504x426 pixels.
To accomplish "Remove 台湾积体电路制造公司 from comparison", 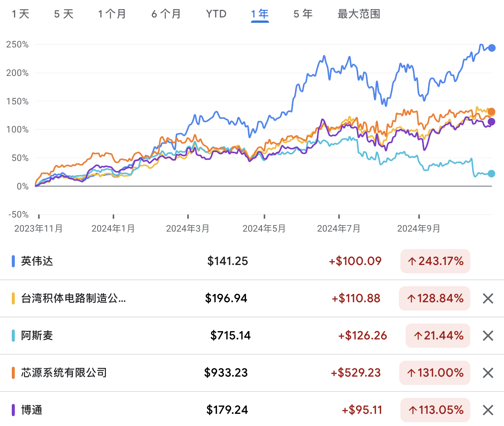I will pos(488,298).
